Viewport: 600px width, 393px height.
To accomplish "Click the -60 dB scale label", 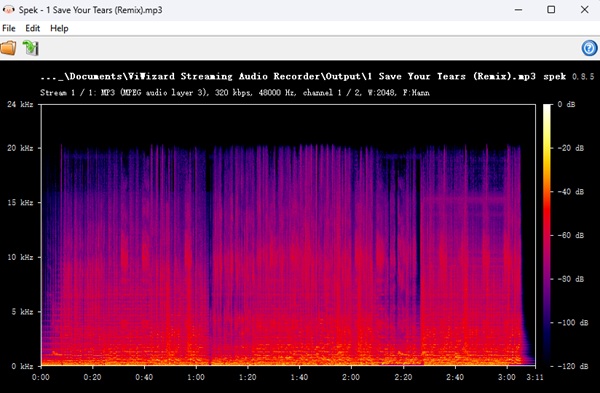I will coord(571,235).
